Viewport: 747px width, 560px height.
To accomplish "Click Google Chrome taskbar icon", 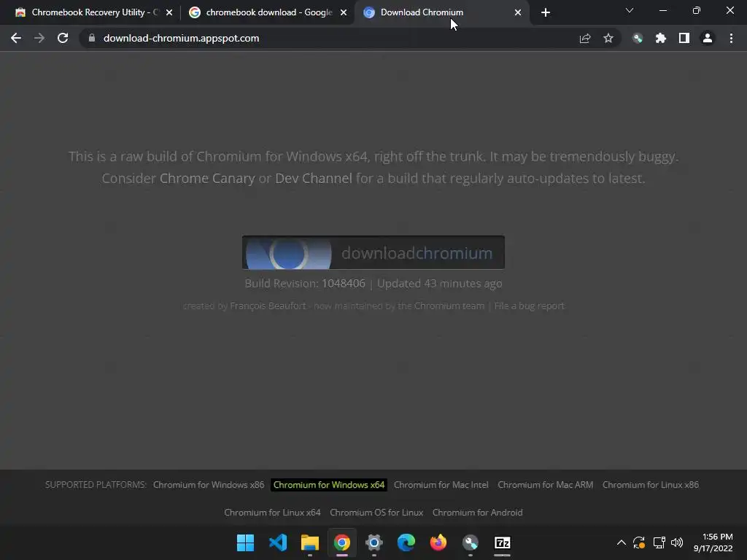I will (342, 542).
